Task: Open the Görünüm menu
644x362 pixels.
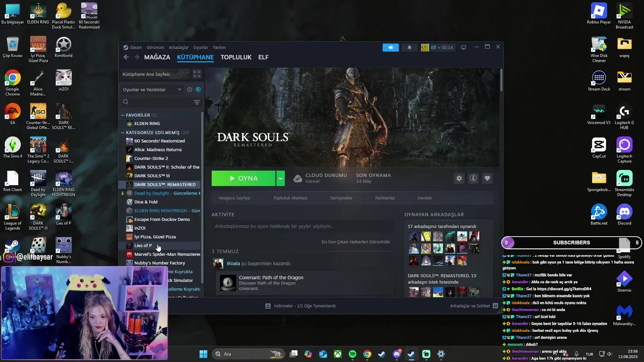Action: point(155,47)
